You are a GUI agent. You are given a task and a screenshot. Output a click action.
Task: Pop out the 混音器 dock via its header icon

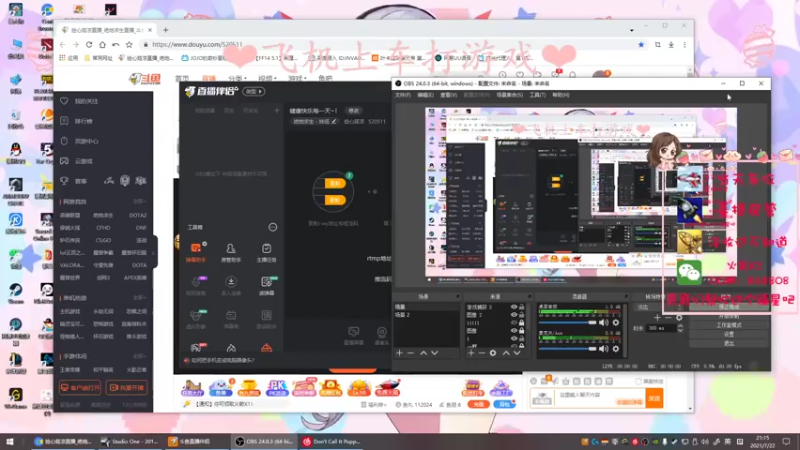coord(626,296)
